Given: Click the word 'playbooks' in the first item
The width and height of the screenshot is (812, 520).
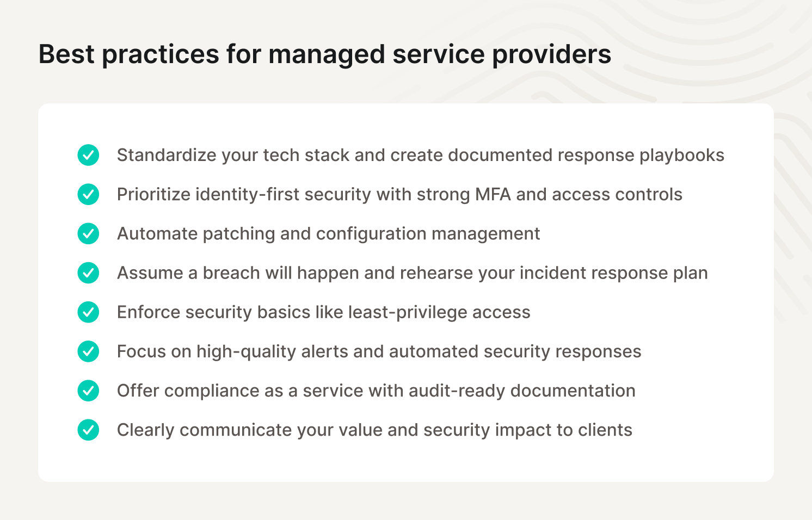Looking at the screenshot, I should pyautogui.click(x=681, y=155).
